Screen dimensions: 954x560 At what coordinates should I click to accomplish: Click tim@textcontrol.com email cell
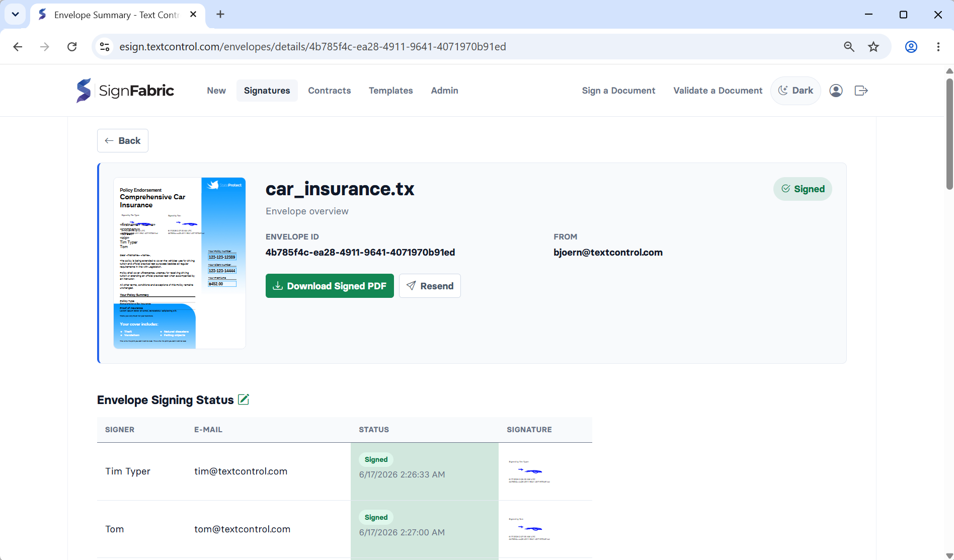click(x=241, y=471)
